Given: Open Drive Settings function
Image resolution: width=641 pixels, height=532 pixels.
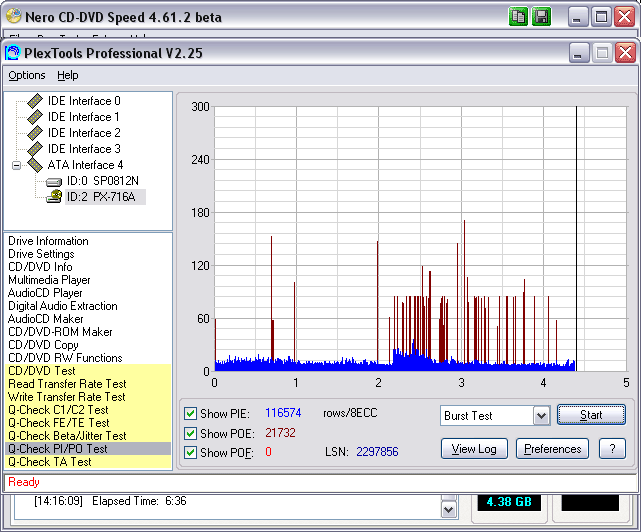Looking at the screenshot, I should pos(41,254).
